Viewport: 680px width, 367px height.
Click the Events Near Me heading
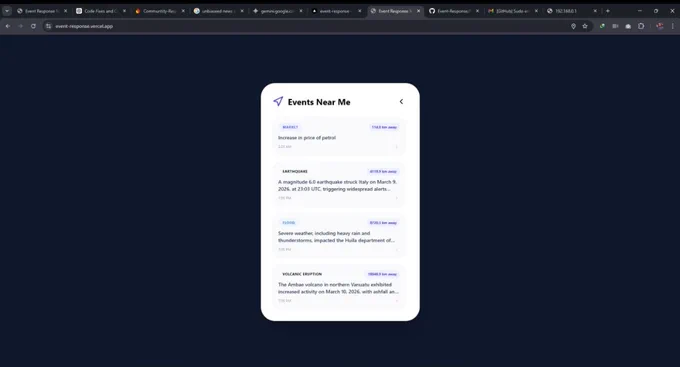coord(319,102)
